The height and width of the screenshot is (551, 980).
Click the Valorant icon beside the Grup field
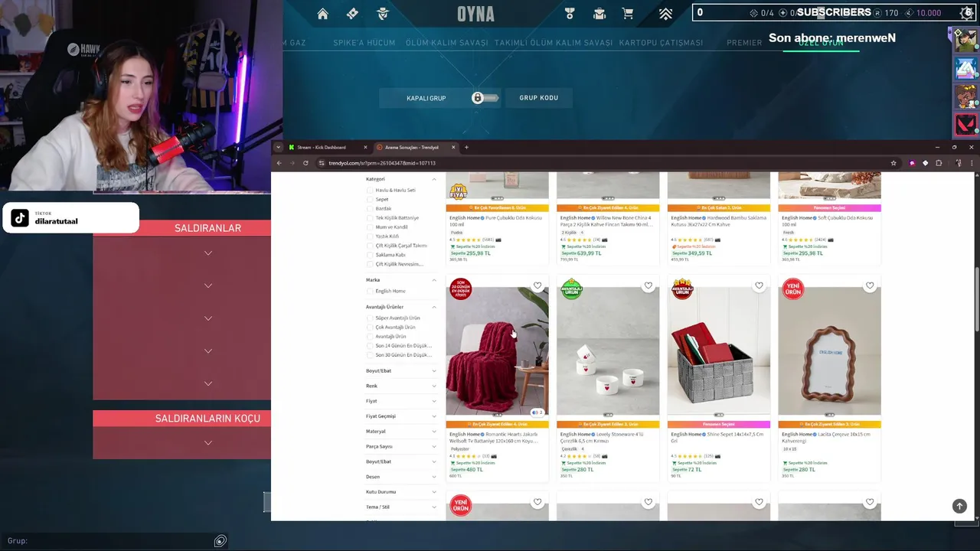[x=220, y=541]
